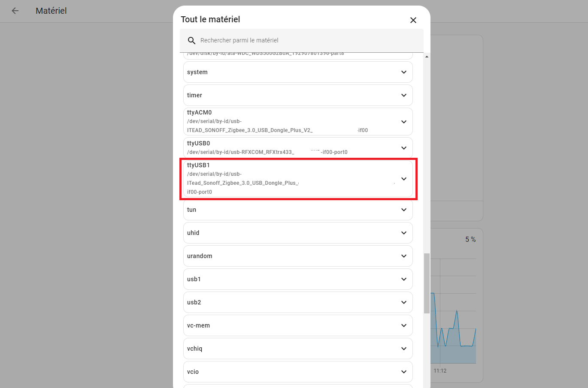
Task: Expand the system entry chevron
Action: pyautogui.click(x=404, y=72)
